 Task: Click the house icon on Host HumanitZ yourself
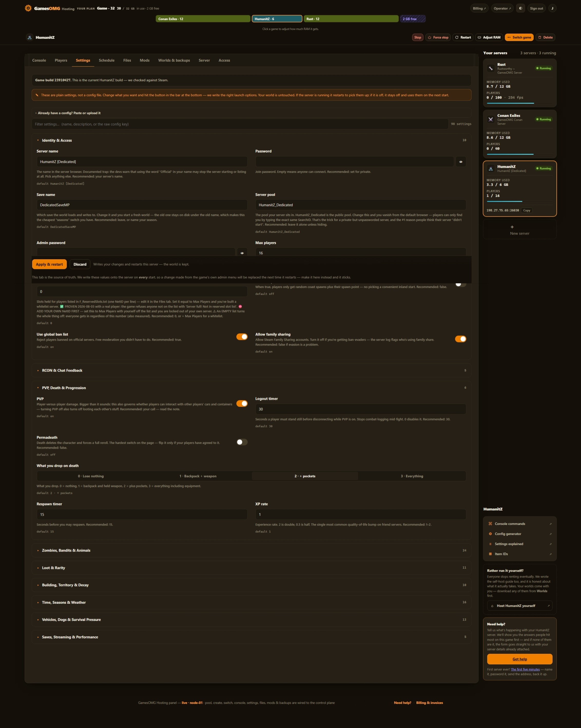[x=492, y=606]
